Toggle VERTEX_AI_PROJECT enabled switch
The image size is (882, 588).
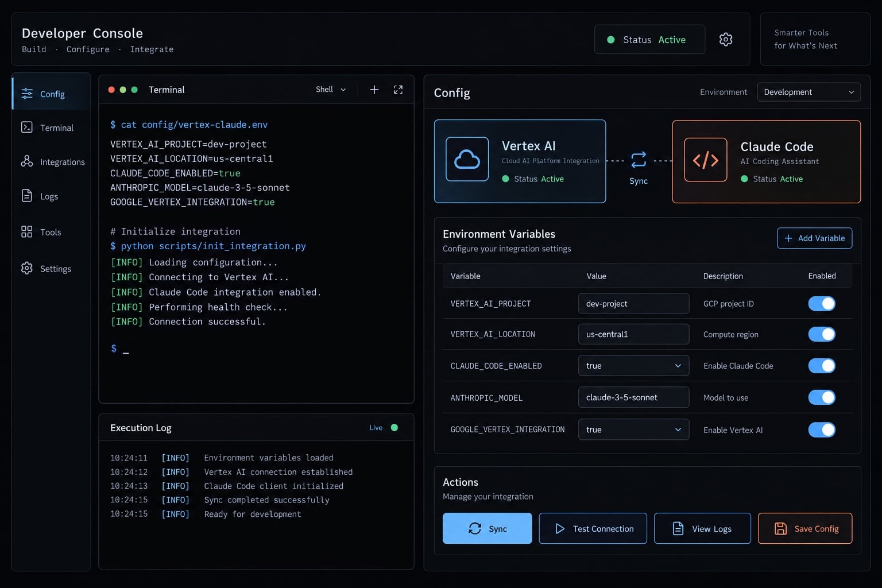822,303
